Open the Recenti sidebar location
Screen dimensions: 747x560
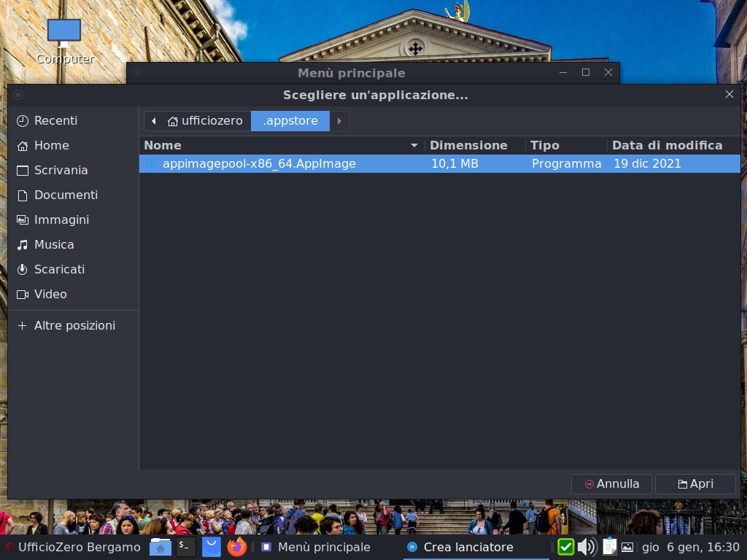coord(55,121)
